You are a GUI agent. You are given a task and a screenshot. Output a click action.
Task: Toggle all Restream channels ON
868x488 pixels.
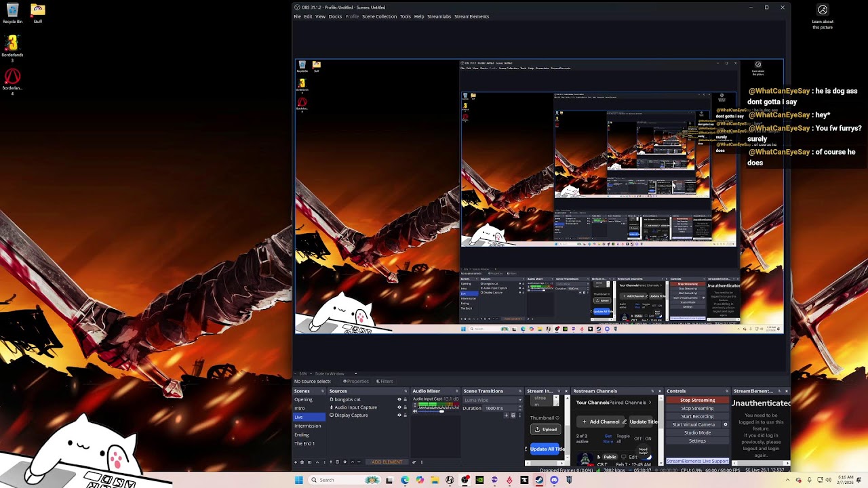(x=648, y=439)
